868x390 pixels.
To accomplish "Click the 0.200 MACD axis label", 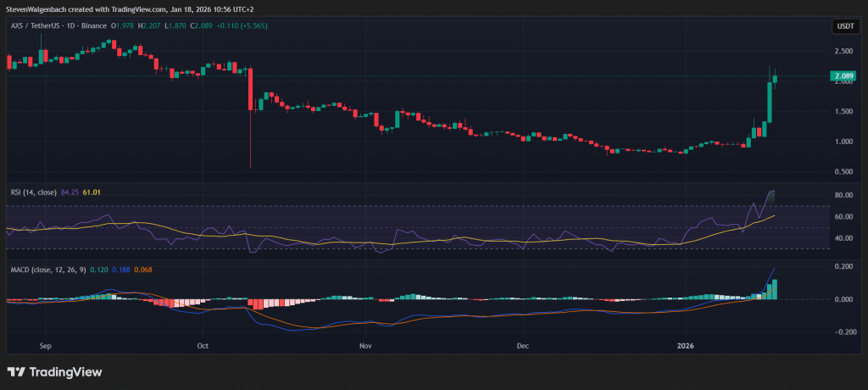I will [x=845, y=266].
